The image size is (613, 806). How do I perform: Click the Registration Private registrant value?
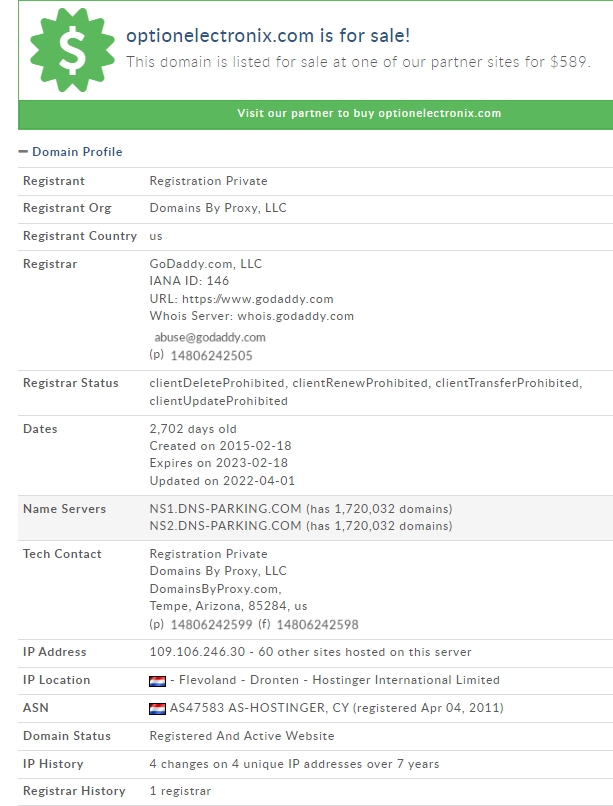click(x=208, y=181)
